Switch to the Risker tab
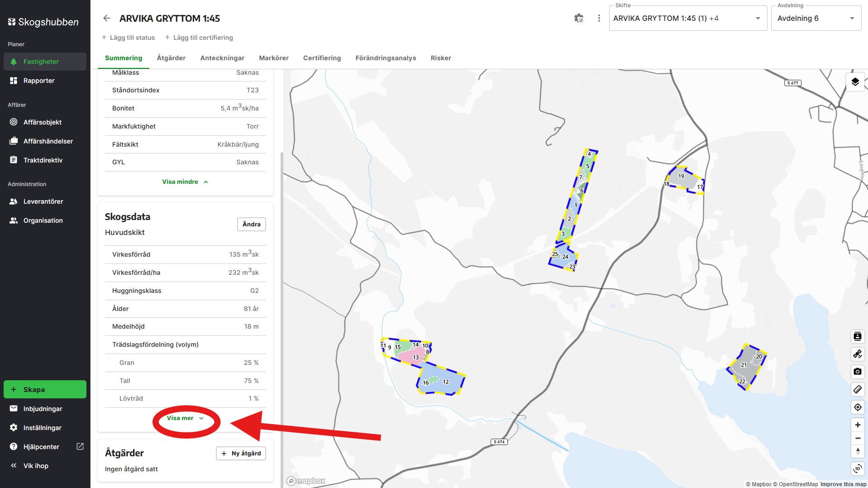868x488 pixels. [x=441, y=58]
